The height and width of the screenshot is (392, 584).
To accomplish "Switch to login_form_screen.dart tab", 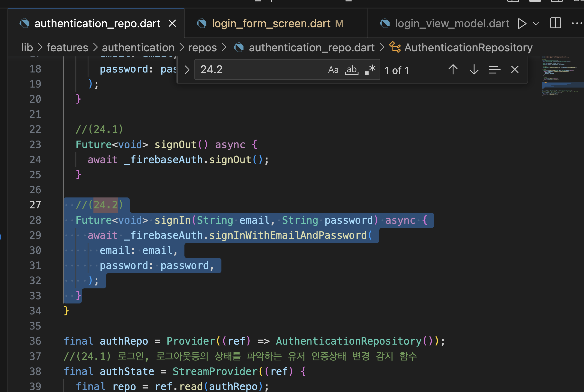I will 271,24.
